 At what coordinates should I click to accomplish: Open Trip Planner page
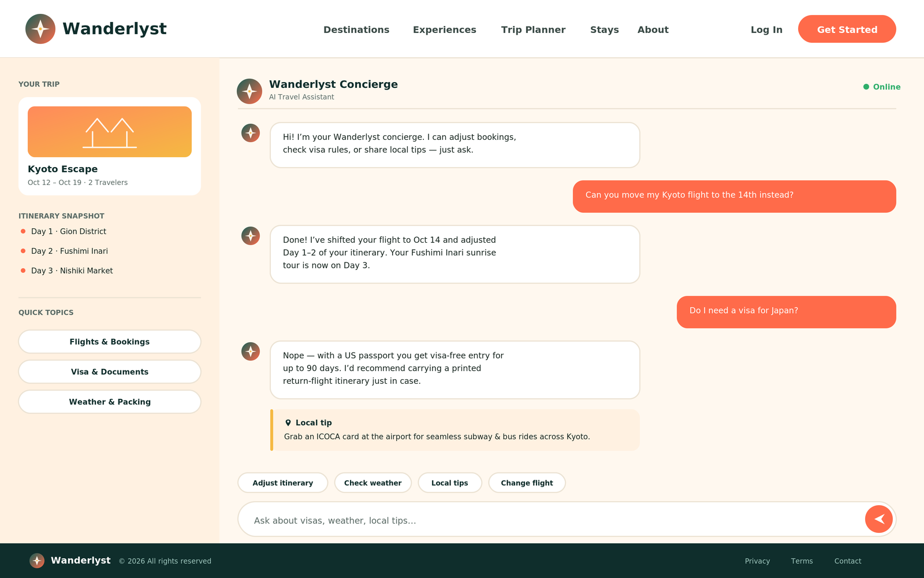533,29
